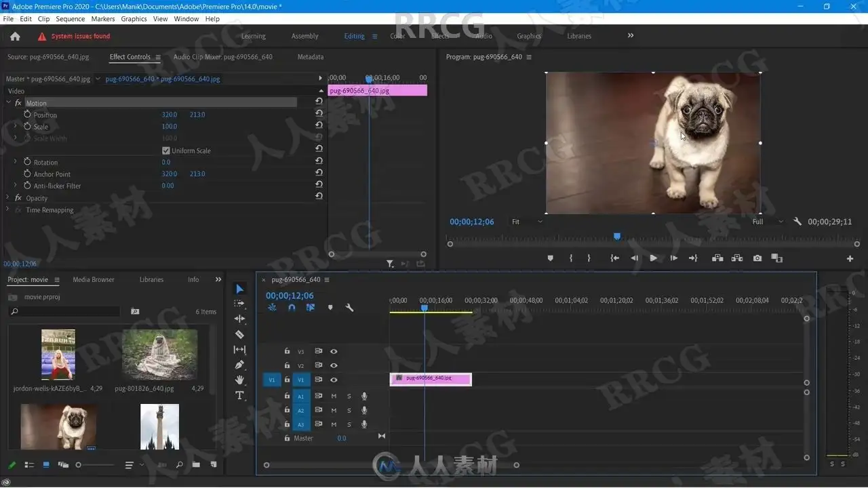868x488 pixels.
Task: Select the Razor tool in the toolbar
Action: tap(239, 334)
